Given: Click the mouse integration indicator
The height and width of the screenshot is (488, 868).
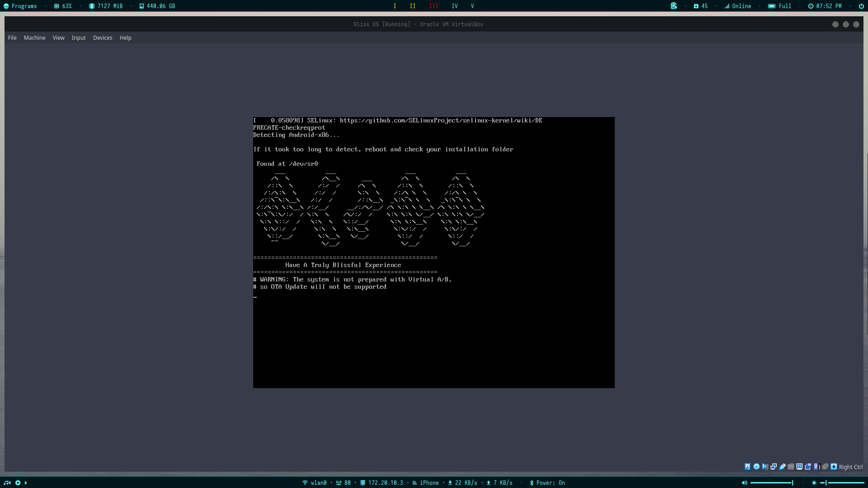Looking at the screenshot, I should pos(825,467).
